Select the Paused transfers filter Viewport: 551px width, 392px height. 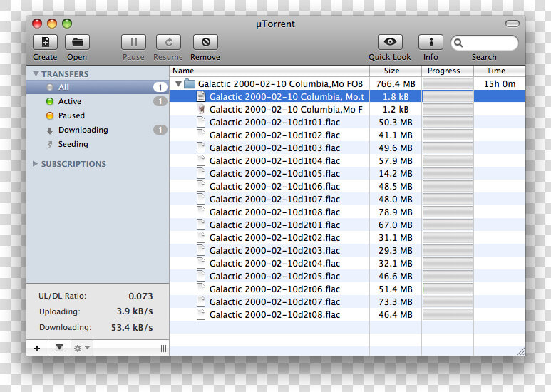(x=98, y=115)
